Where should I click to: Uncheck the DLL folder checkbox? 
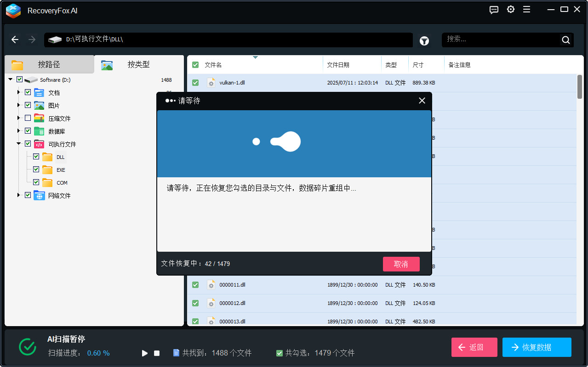click(35, 156)
